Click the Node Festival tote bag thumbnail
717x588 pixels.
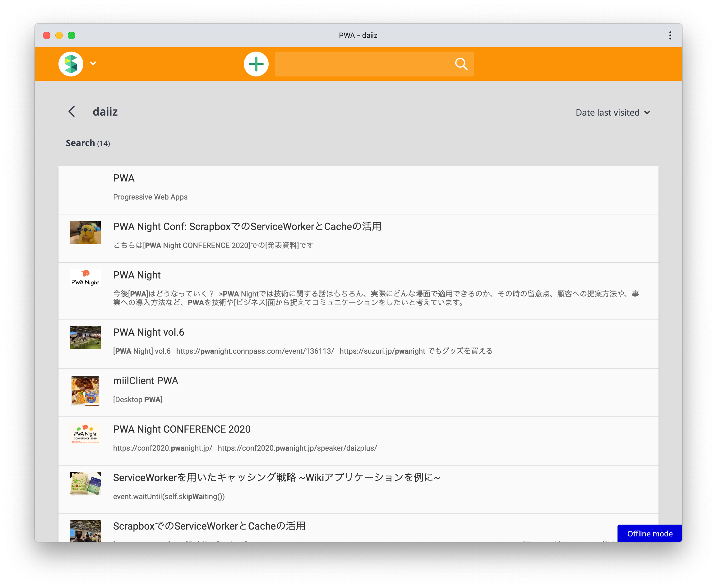coord(85,483)
